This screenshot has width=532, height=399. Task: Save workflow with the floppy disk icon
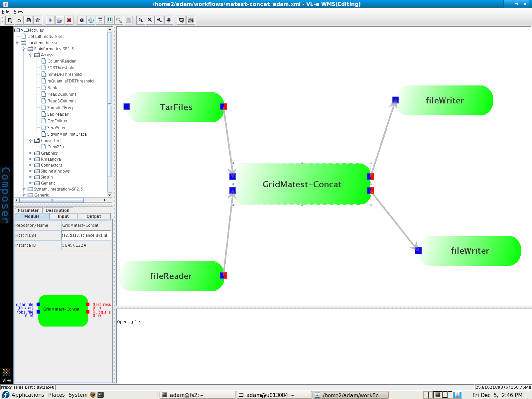(x=29, y=20)
